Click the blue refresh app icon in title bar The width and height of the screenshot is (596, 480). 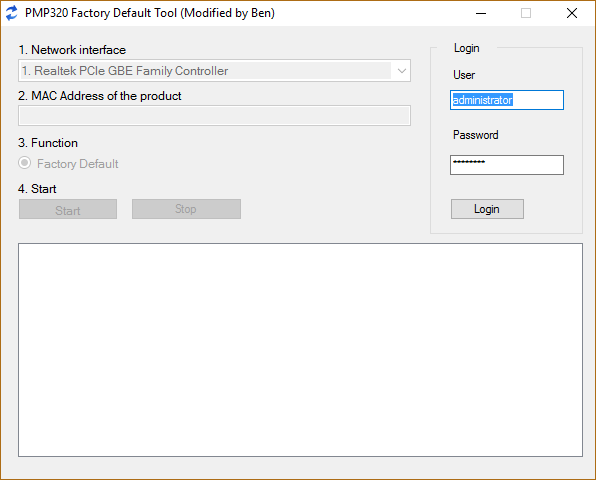12,13
